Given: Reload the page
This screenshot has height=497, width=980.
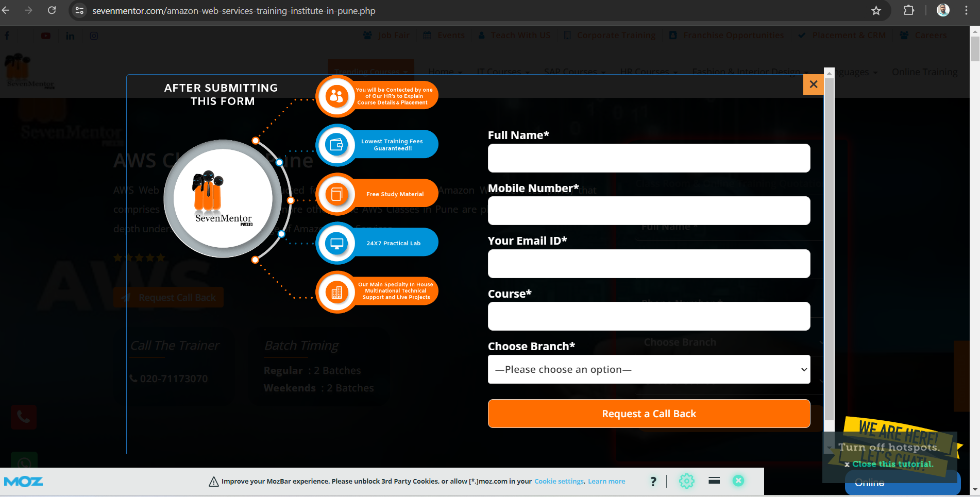Looking at the screenshot, I should point(52,11).
